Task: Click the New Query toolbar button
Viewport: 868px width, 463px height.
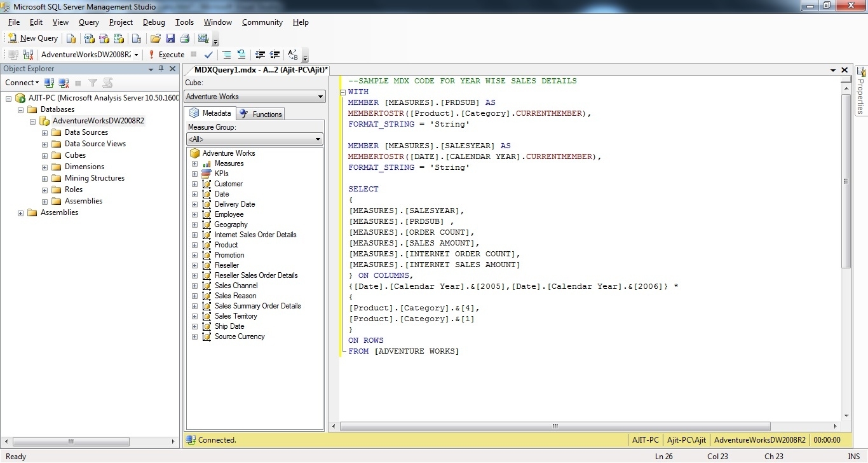Action: [32, 38]
